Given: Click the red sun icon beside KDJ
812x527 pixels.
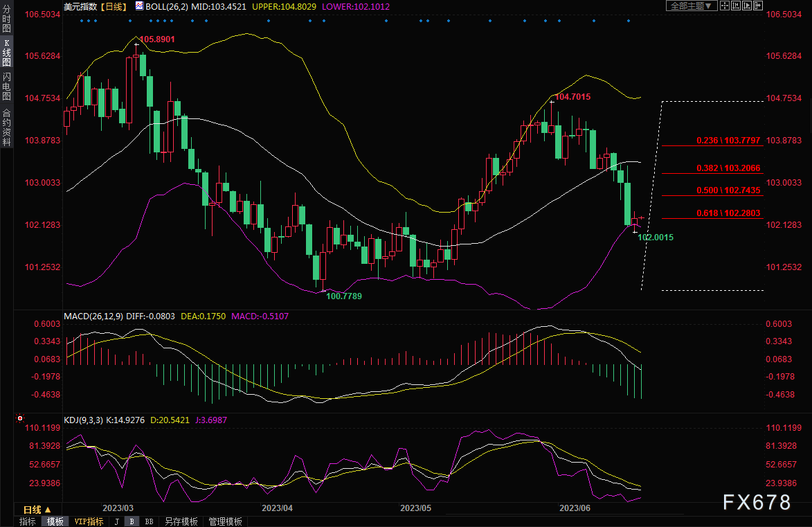Looking at the screenshot, I should tap(19, 419).
